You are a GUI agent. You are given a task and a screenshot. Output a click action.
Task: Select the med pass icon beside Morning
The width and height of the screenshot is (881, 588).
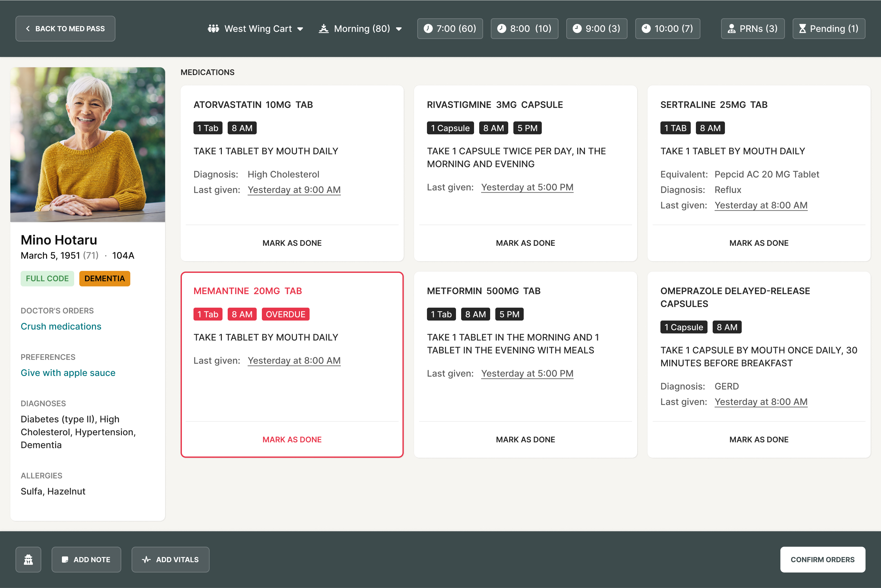[x=324, y=28]
